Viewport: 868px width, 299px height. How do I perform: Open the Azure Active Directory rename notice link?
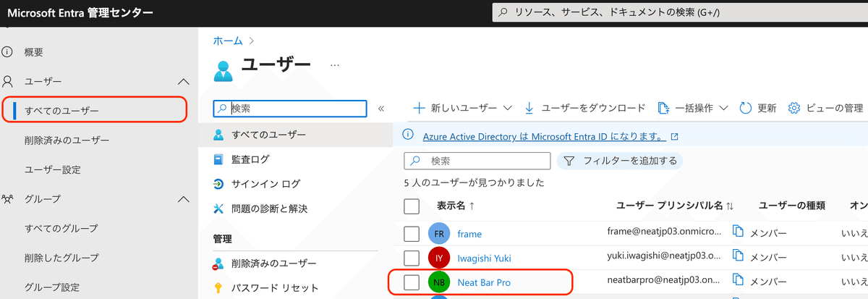pos(542,136)
